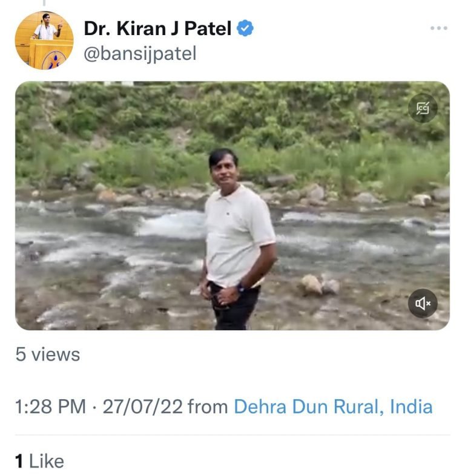Open the three-dot more options menu
The height and width of the screenshot is (476, 465).
[438, 28]
